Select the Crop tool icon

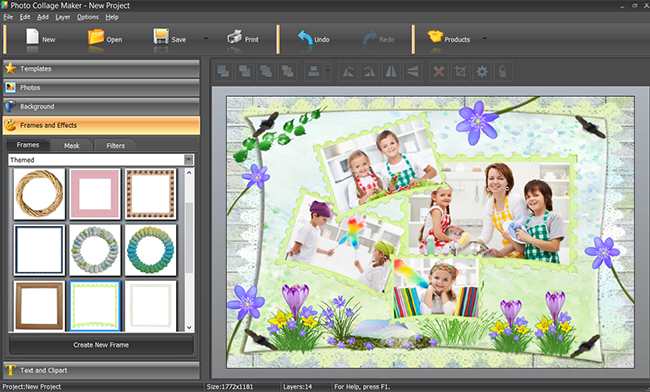coord(460,72)
